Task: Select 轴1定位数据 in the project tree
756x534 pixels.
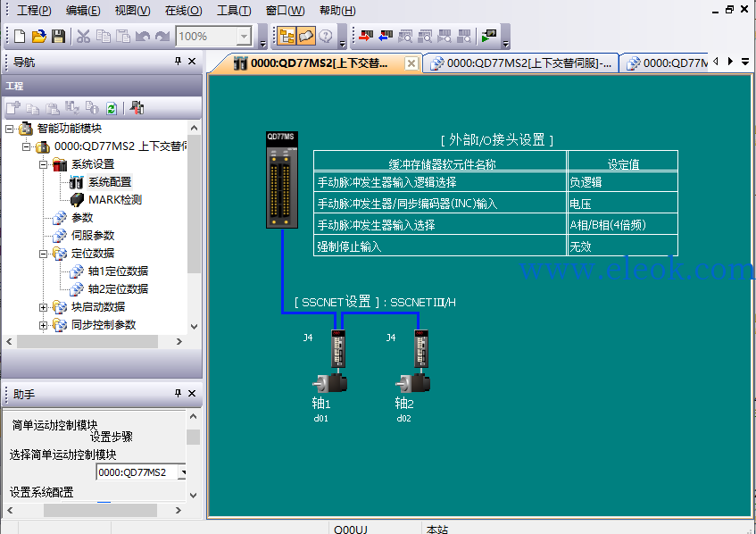Action: click(118, 271)
